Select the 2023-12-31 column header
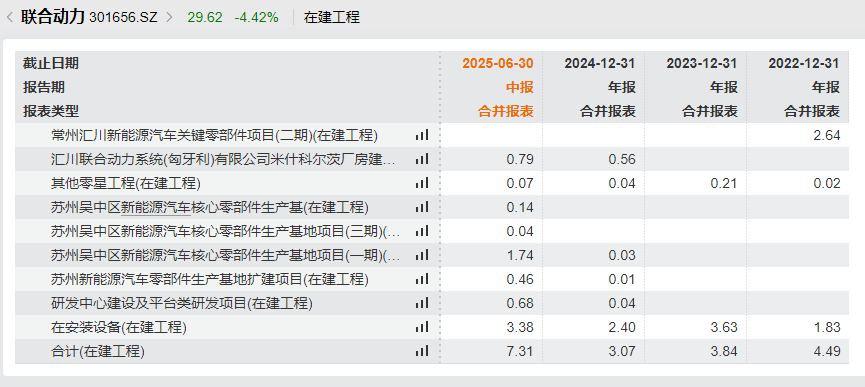This screenshot has width=865, height=387. click(702, 63)
